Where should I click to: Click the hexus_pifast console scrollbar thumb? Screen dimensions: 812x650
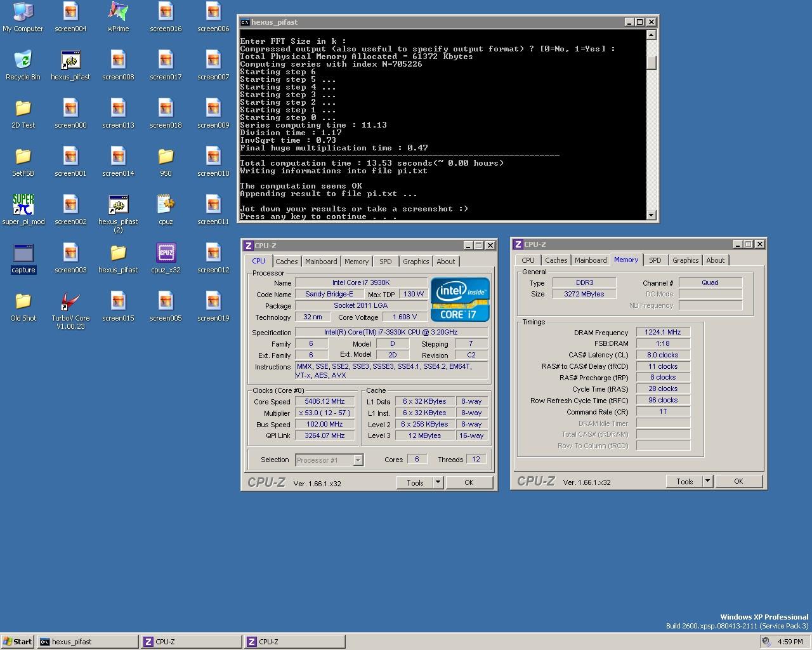651,62
